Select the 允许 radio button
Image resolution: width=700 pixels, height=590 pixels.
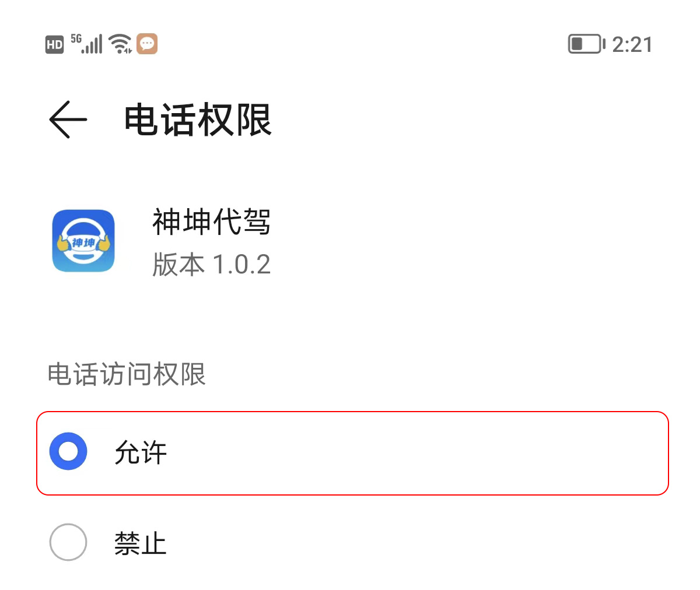68,451
